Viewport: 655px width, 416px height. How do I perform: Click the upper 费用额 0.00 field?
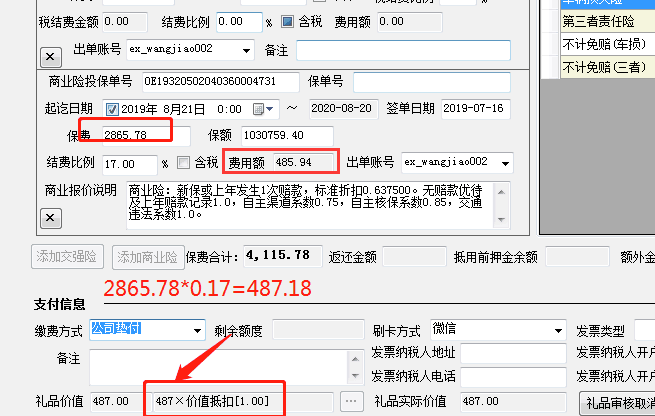(x=410, y=22)
